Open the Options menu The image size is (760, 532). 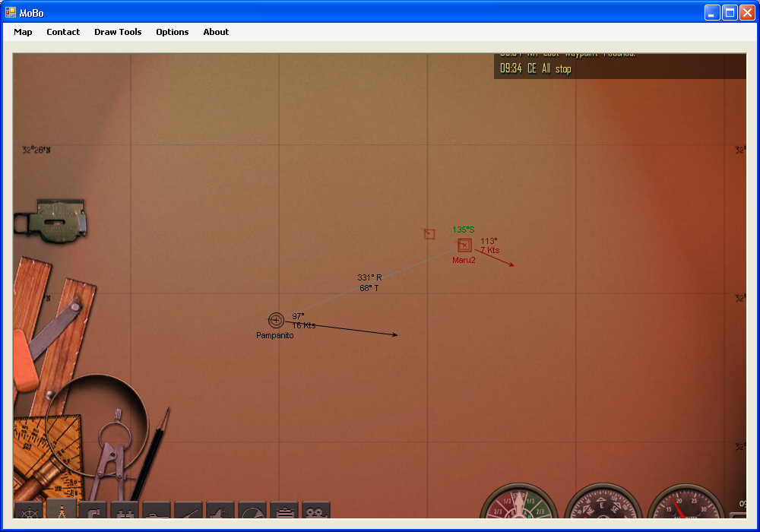[x=173, y=32]
